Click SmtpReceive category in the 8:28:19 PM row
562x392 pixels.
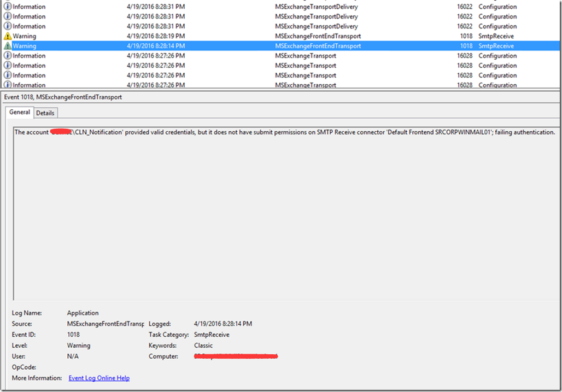496,36
